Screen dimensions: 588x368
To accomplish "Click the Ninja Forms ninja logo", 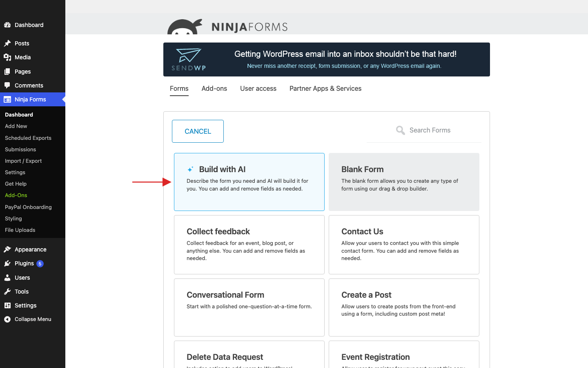I will coord(185,27).
